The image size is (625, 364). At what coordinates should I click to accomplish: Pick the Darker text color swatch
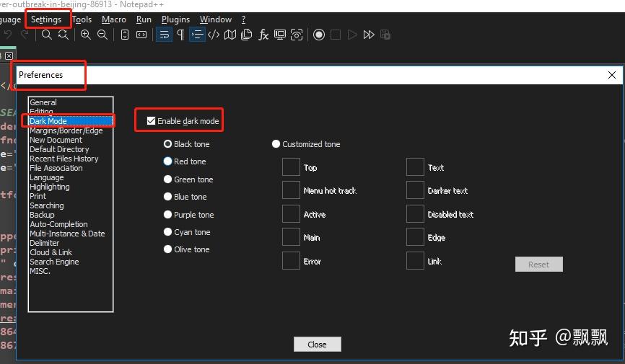click(415, 190)
